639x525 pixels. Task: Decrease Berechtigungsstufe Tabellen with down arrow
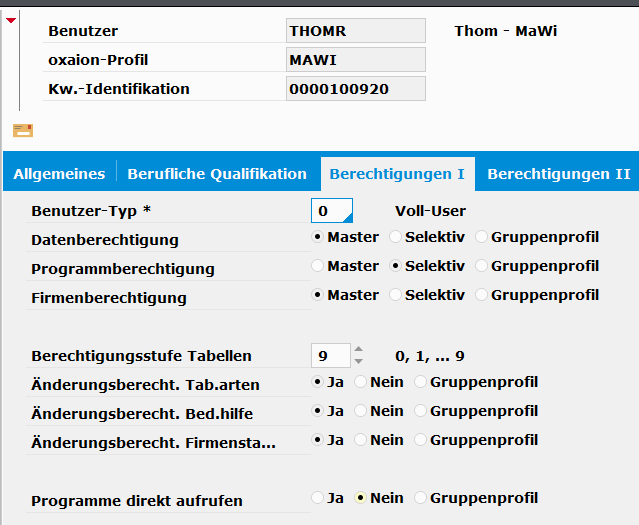[359, 361]
